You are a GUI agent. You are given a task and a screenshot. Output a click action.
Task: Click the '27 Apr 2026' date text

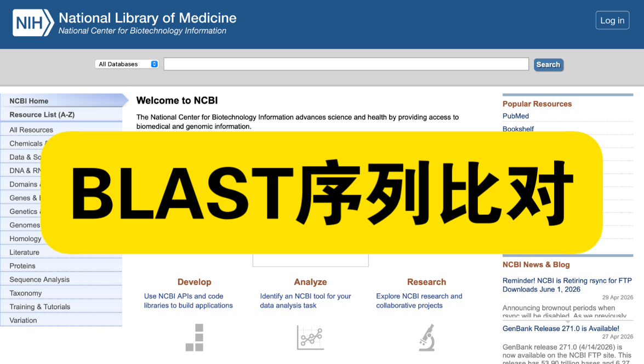[x=618, y=337]
